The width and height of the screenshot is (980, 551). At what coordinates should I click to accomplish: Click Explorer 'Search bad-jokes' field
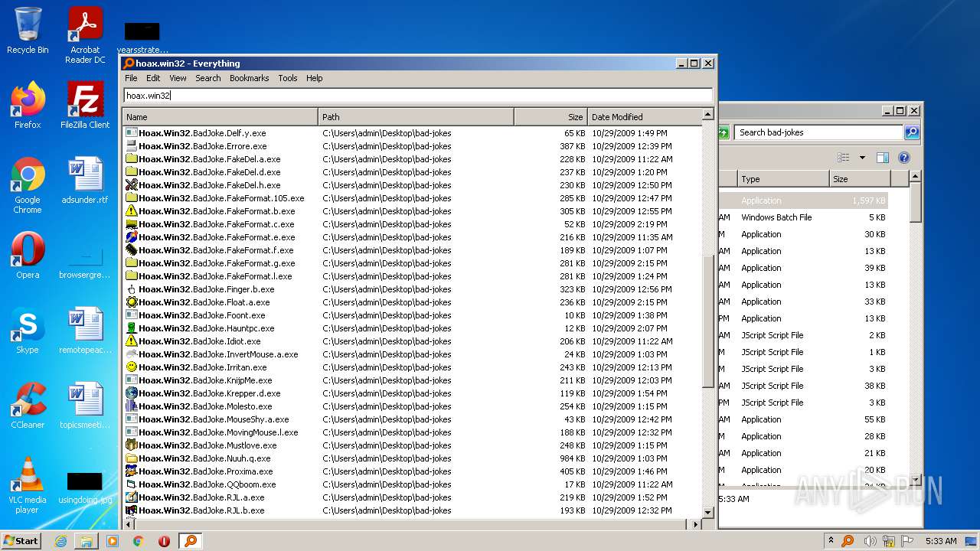pyautogui.click(x=819, y=132)
